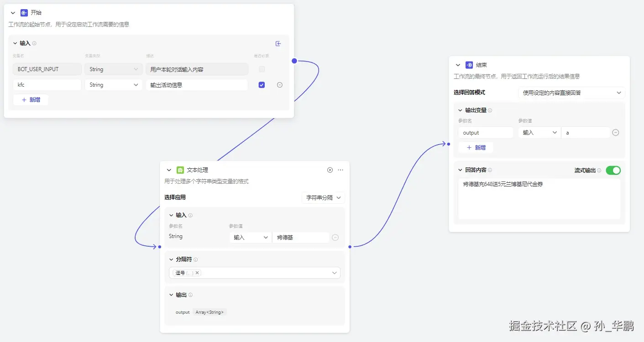The image size is (644, 342).
Task: Enable the 流式输出 toggle
Action: [x=613, y=170]
